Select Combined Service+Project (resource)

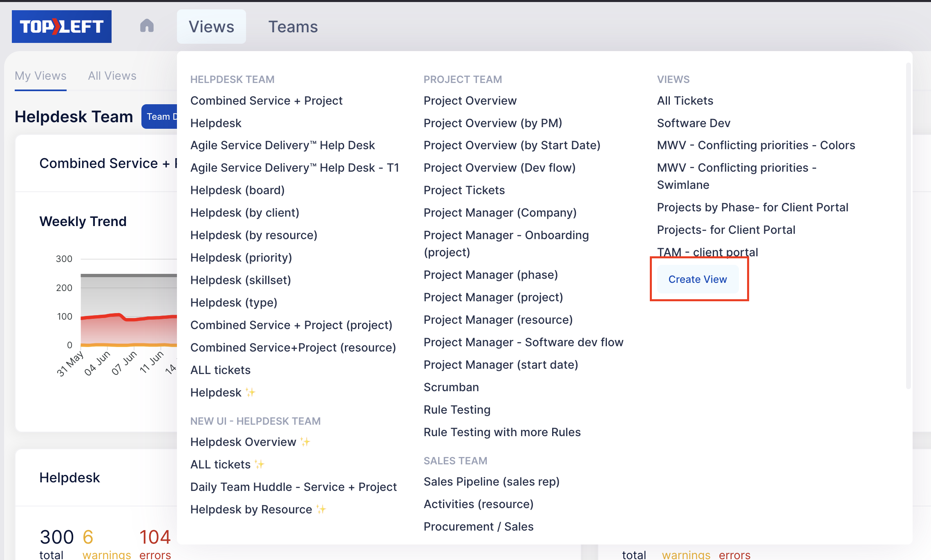293,347
